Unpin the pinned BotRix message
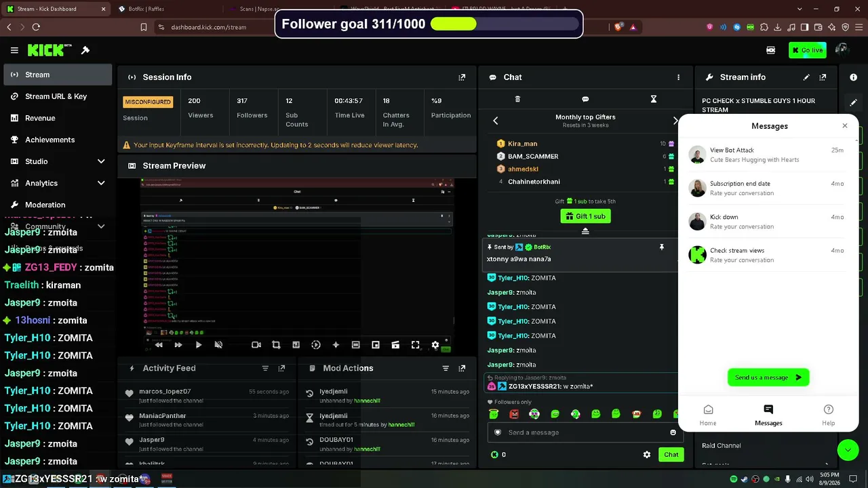The height and width of the screenshot is (488, 868). 662,247
